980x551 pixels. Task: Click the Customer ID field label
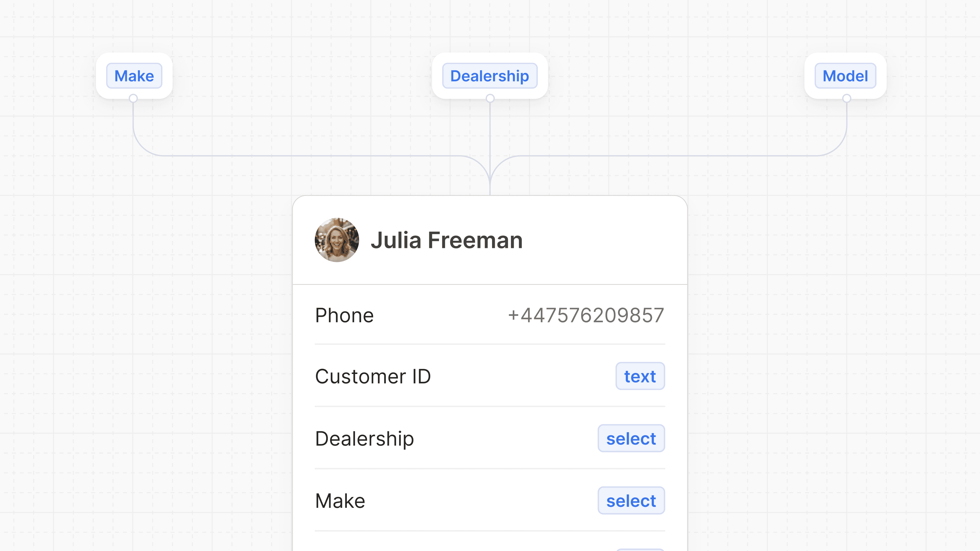pyautogui.click(x=373, y=377)
